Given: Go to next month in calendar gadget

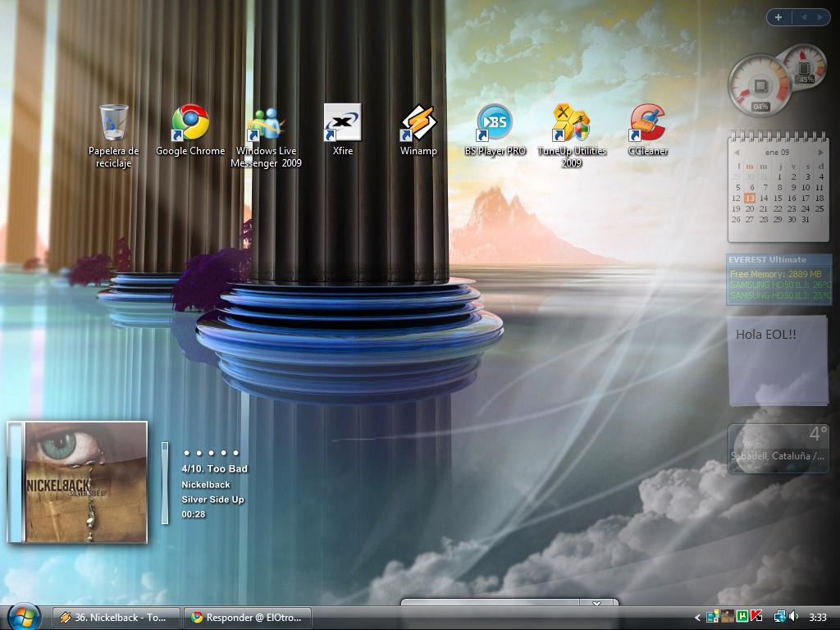Looking at the screenshot, I should 820,153.
